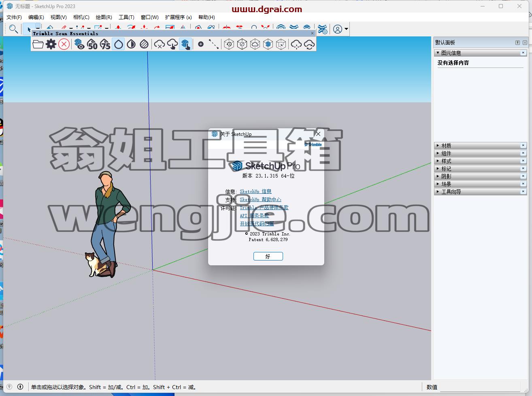Screen dimensions: 532x396
Task: Open the 帮助(H) menu
Action: click(206, 17)
